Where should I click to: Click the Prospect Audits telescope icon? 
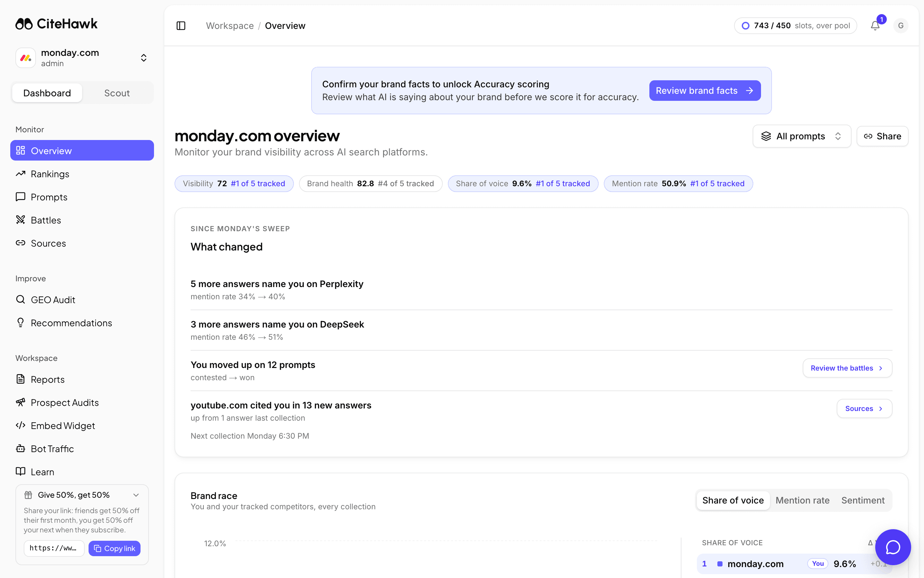[x=21, y=402]
